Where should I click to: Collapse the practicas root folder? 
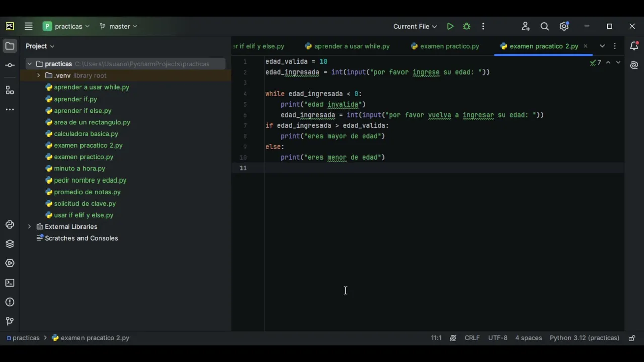coord(29,64)
